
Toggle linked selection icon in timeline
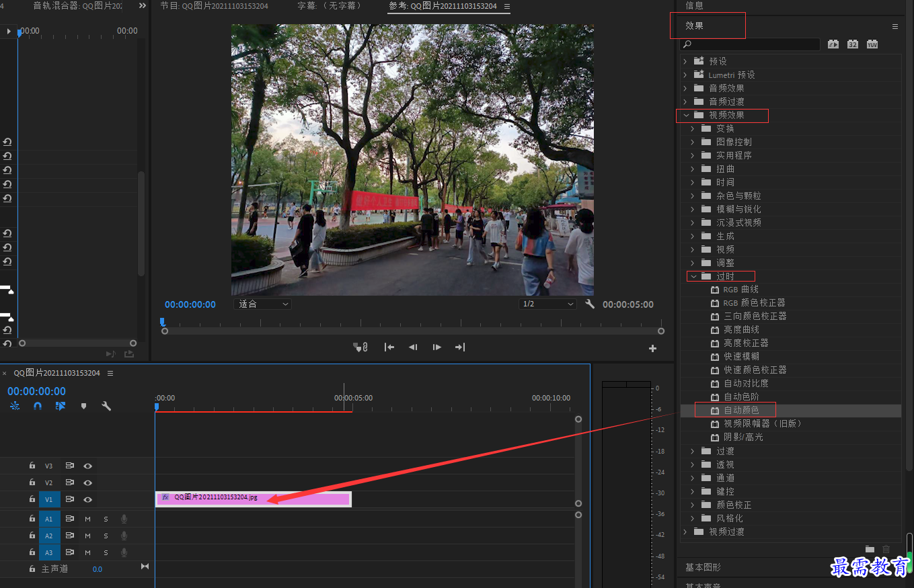[x=61, y=406]
